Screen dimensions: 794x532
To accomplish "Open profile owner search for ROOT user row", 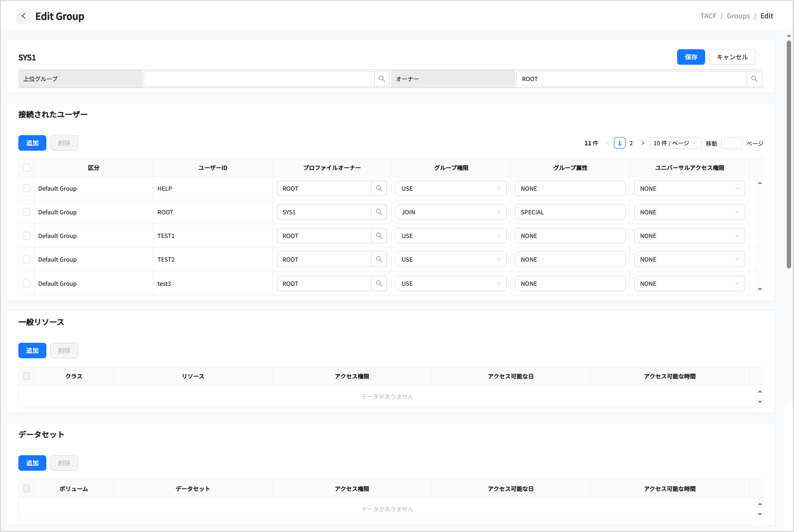I will pyautogui.click(x=379, y=212).
